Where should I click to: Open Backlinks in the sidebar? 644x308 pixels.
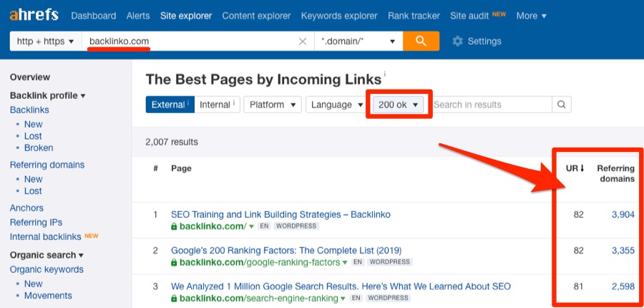pyautogui.click(x=29, y=110)
